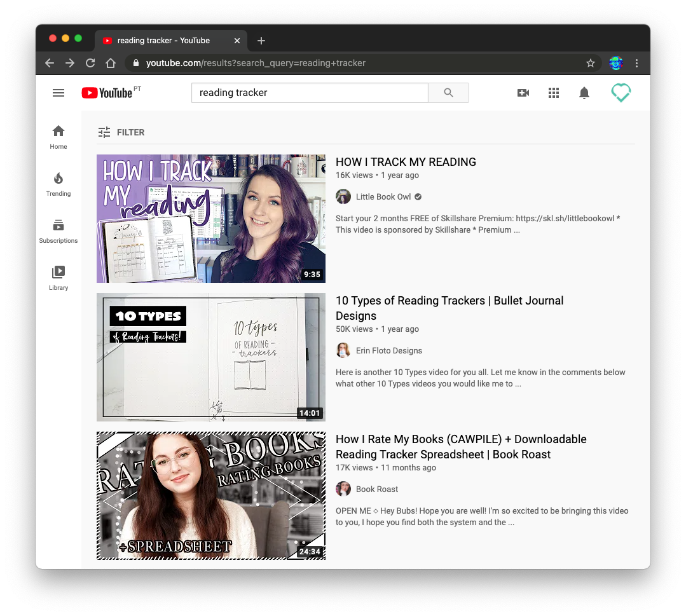Visit Erin Floto Designs channel name
The height and width of the screenshot is (616, 686).
coord(389,350)
